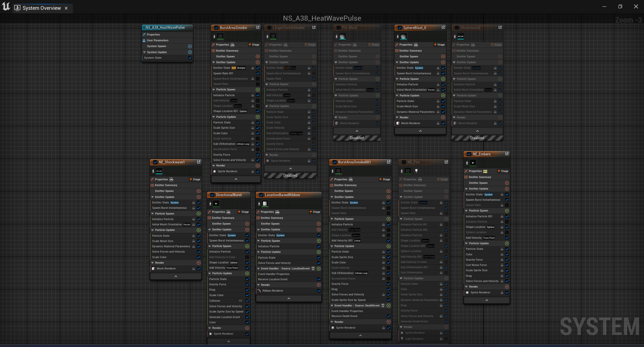Collapse BurstAreaSmoke panel with bottom chevron
Viewport: 644px width, 347px height.
coord(236,179)
